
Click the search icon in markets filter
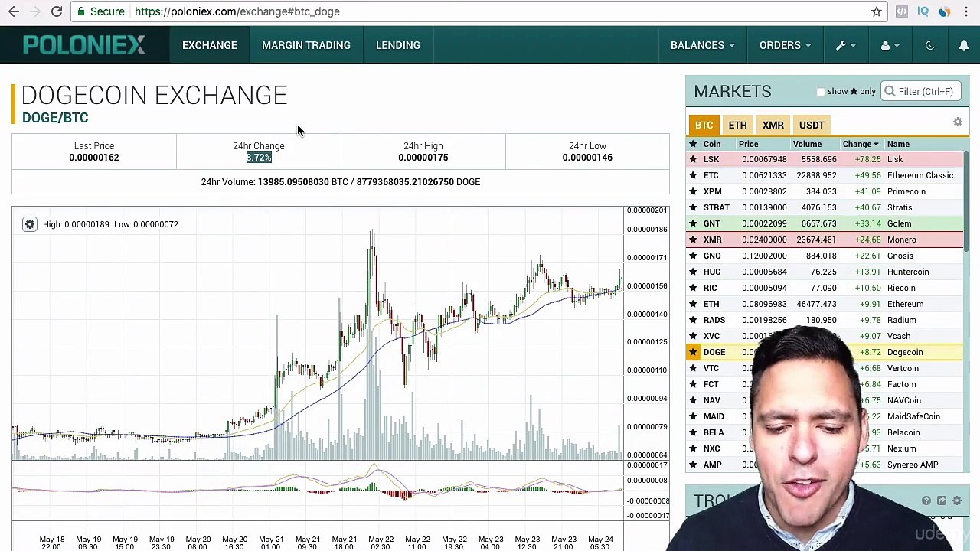click(x=890, y=91)
